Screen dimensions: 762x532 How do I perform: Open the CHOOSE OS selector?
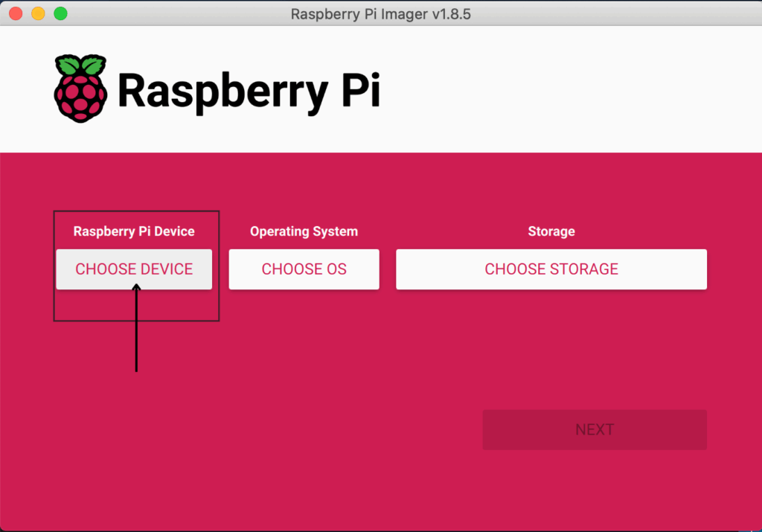304,269
